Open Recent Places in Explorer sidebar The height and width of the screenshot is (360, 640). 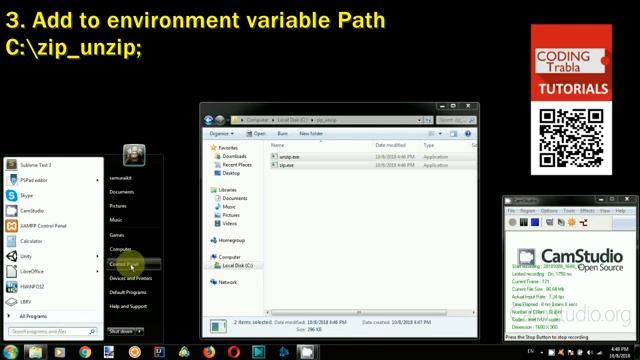pos(237,165)
